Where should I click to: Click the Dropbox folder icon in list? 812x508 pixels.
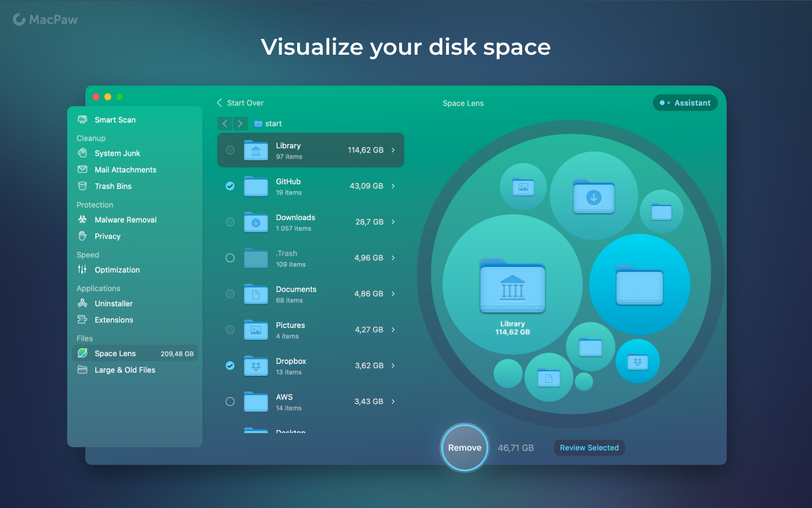(x=256, y=366)
